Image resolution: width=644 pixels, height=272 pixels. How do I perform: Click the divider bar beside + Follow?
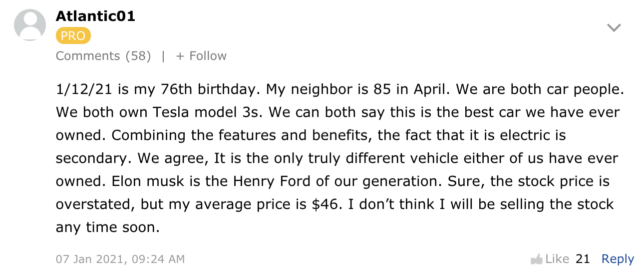click(x=163, y=56)
